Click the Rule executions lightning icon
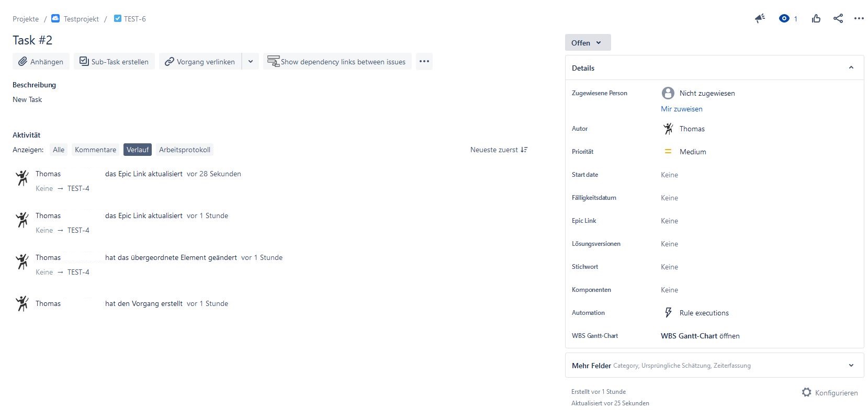 668,312
